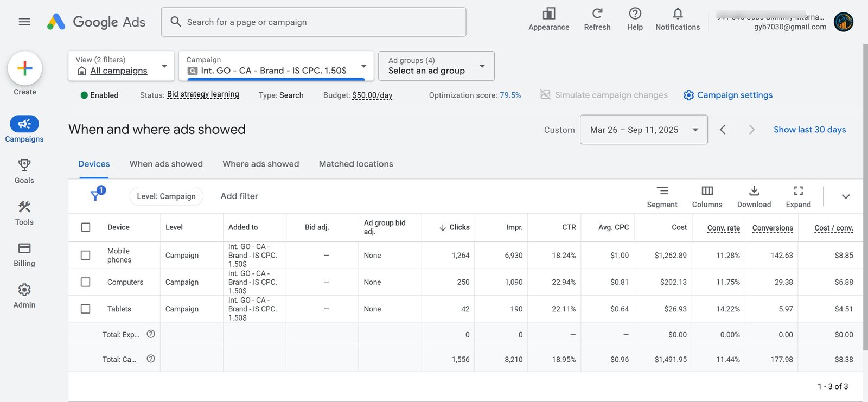Screen dimensions: 868x402
Task: Open the account profile avatar
Action: pyautogui.click(x=844, y=22)
